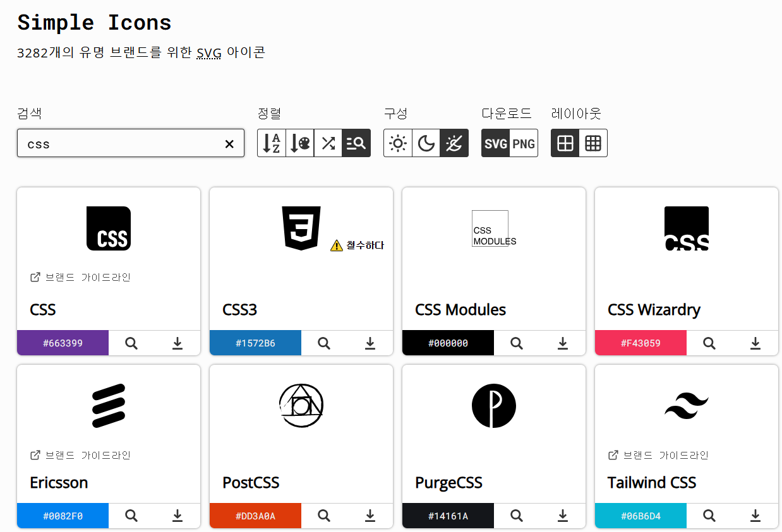The image size is (782, 532).
Task: Click the Ericsson title text
Action: pyautogui.click(x=59, y=483)
